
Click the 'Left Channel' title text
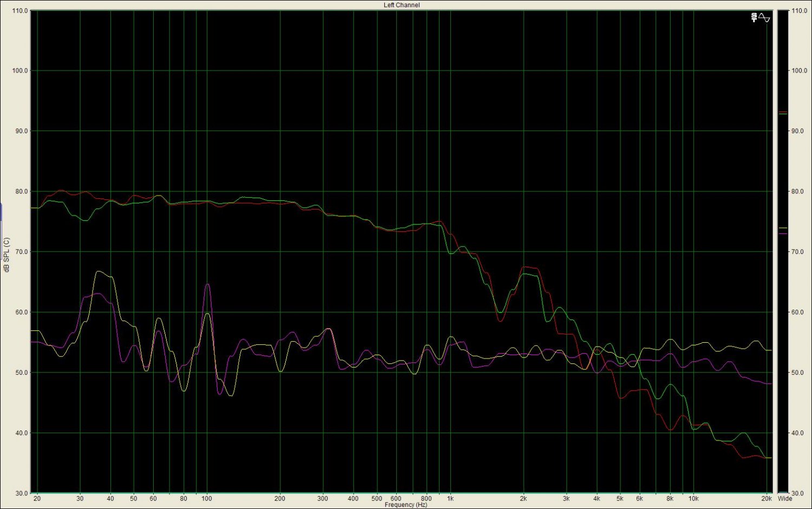click(x=402, y=5)
